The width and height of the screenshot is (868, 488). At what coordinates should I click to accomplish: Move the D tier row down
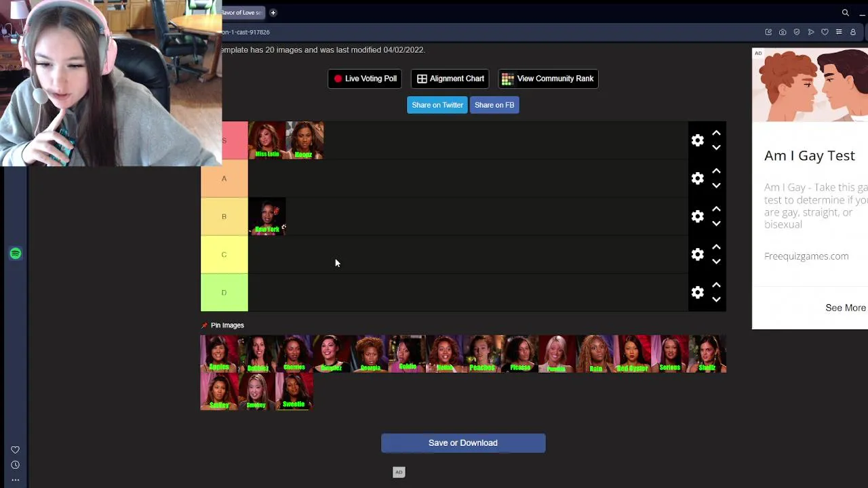tap(716, 299)
